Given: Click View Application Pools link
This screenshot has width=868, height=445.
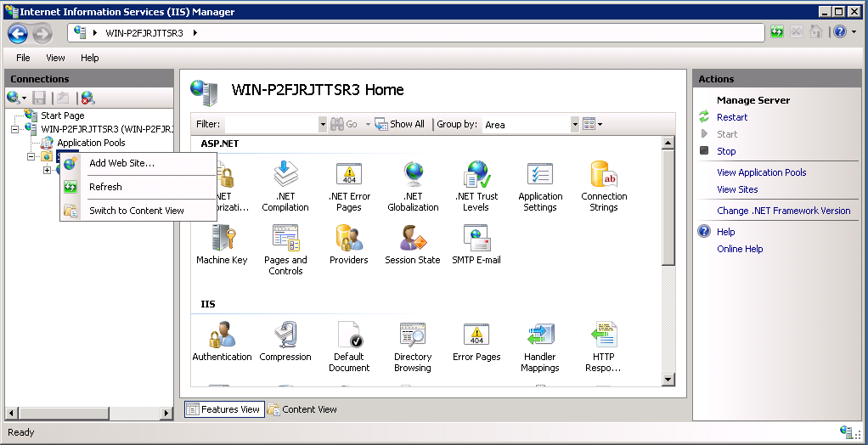Looking at the screenshot, I should click(762, 172).
